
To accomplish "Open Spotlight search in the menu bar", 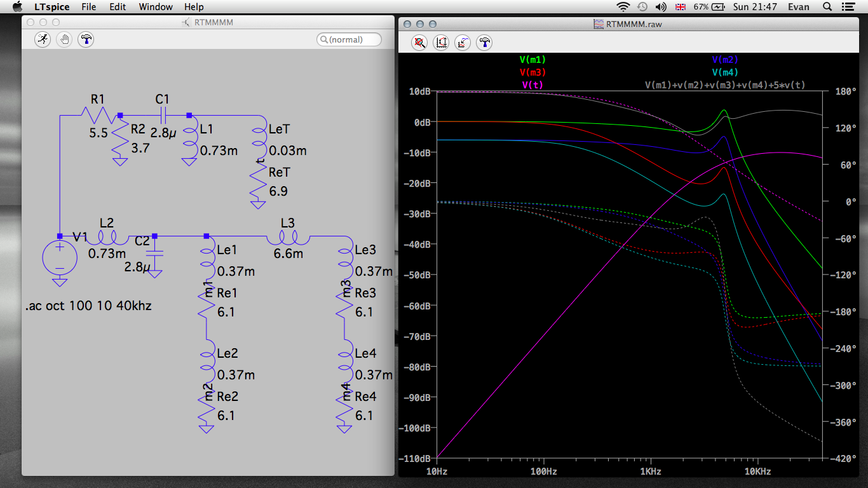I will pyautogui.click(x=827, y=7).
